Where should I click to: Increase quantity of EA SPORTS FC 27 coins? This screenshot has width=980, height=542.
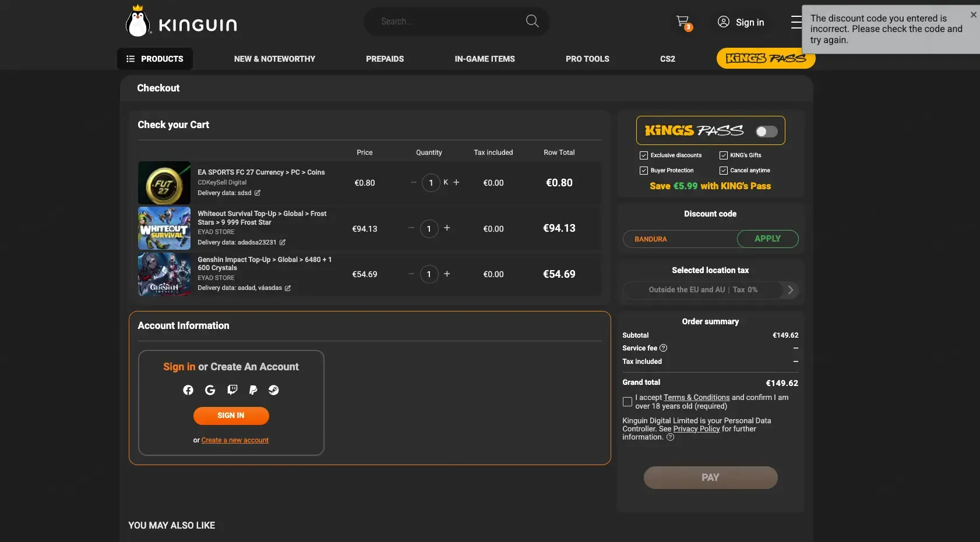coord(456,182)
